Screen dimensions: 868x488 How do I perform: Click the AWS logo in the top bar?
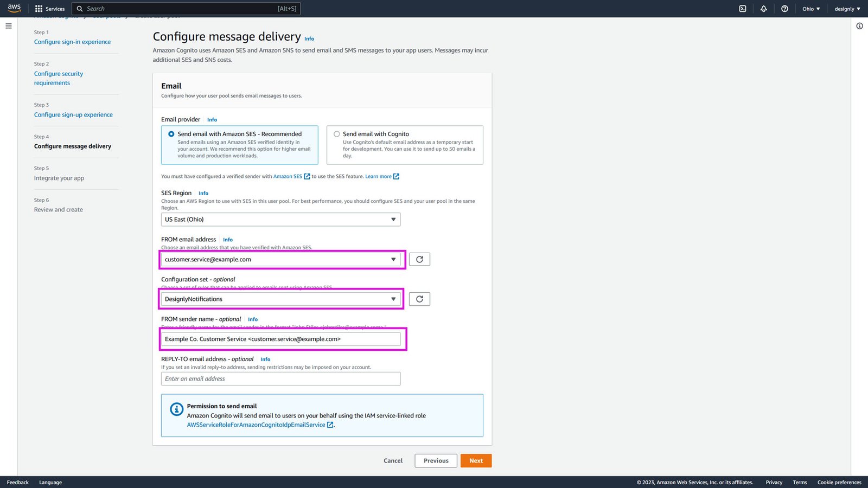click(x=14, y=8)
